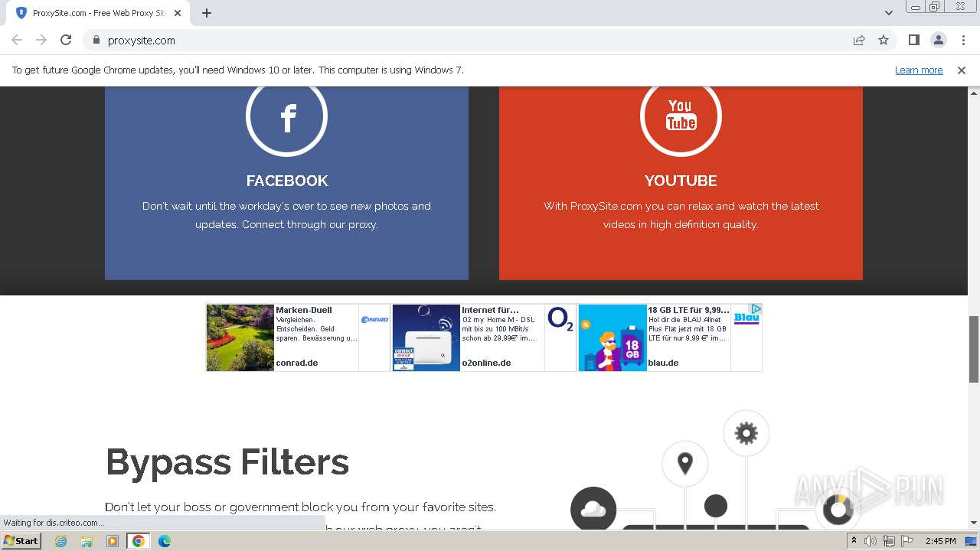Show hidden tray icons arrow
The width and height of the screenshot is (980, 551).
854,541
